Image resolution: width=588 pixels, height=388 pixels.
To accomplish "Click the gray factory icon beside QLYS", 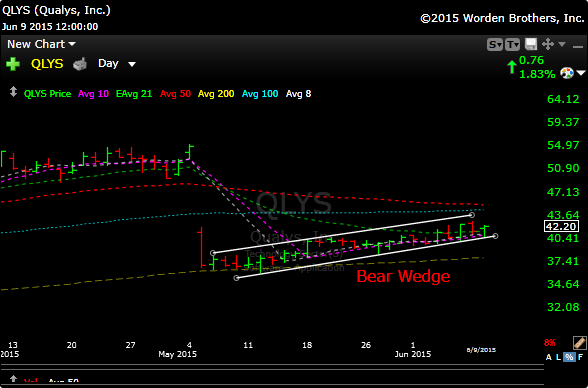I will 80,64.
